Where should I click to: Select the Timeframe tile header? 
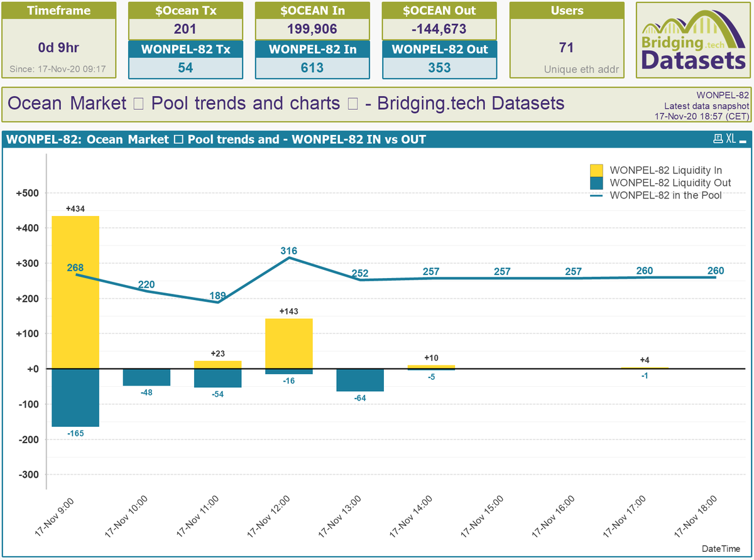click(59, 11)
